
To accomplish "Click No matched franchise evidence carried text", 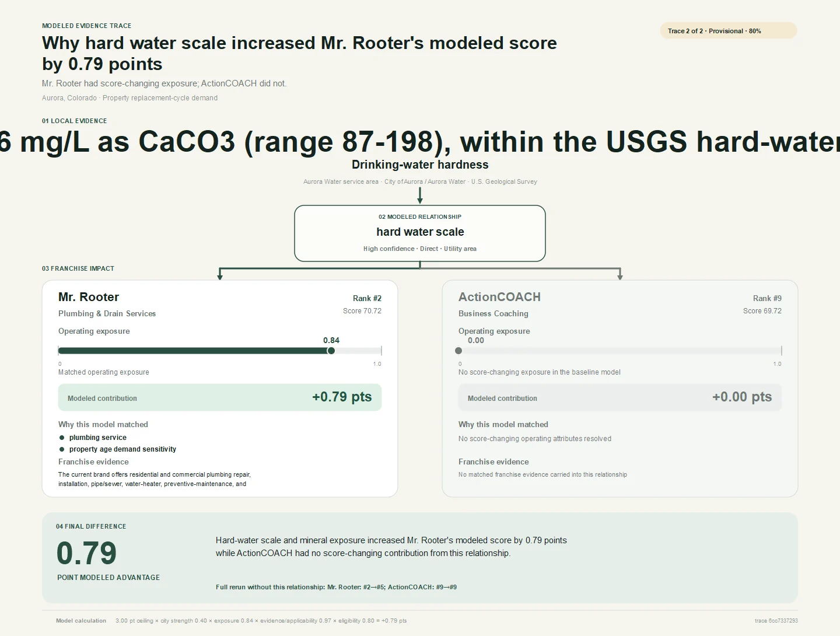I will (542, 474).
